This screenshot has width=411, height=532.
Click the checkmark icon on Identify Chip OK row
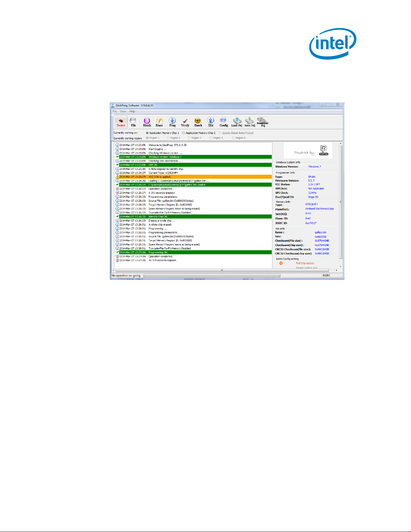[117, 216]
